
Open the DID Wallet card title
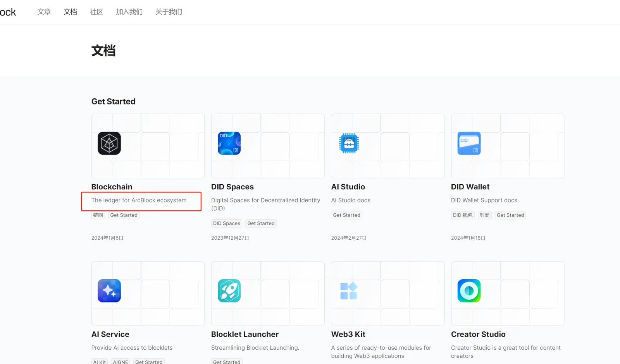point(470,187)
